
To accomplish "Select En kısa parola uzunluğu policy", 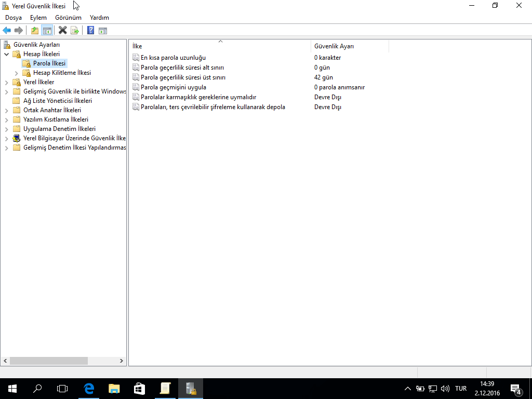I will coord(173,58).
